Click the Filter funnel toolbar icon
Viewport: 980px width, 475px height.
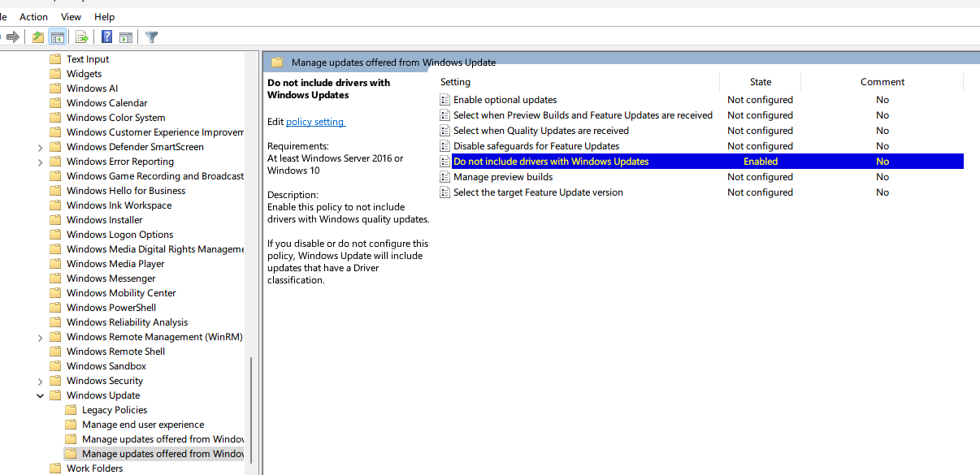coord(152,37)
